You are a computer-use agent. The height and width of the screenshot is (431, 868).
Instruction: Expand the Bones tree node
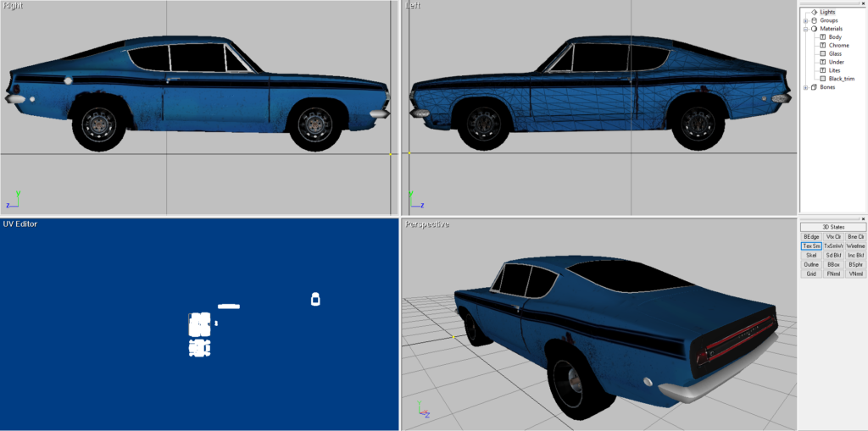click(x=805, y=86)
